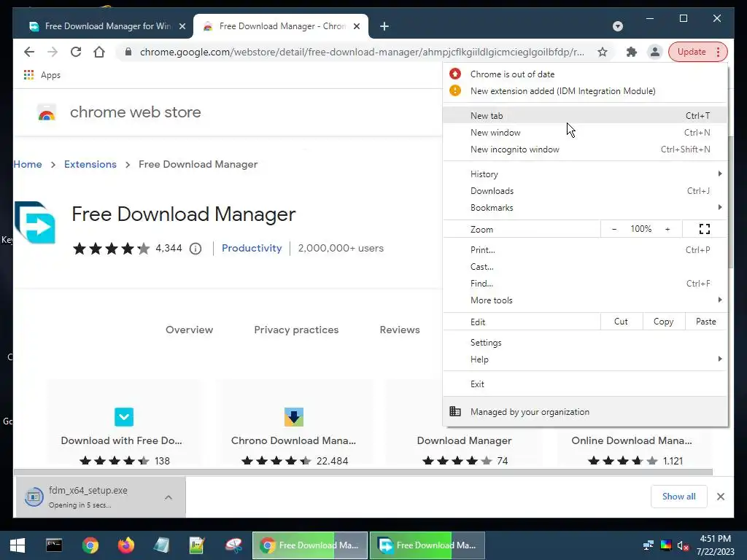Switch to the Privacy practices tab
The width and height of the screenshot is (747, 560).
[296, 330]
